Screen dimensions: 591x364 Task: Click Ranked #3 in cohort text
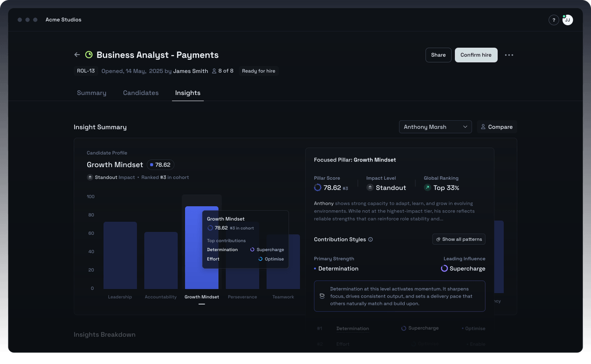click(x=165, y=177)
